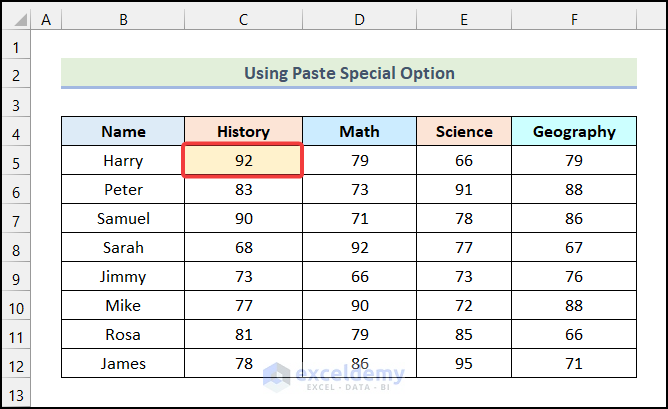Select column D header
Image resolution: width=668 pixels, height=409 pixels.
[359, 19]
